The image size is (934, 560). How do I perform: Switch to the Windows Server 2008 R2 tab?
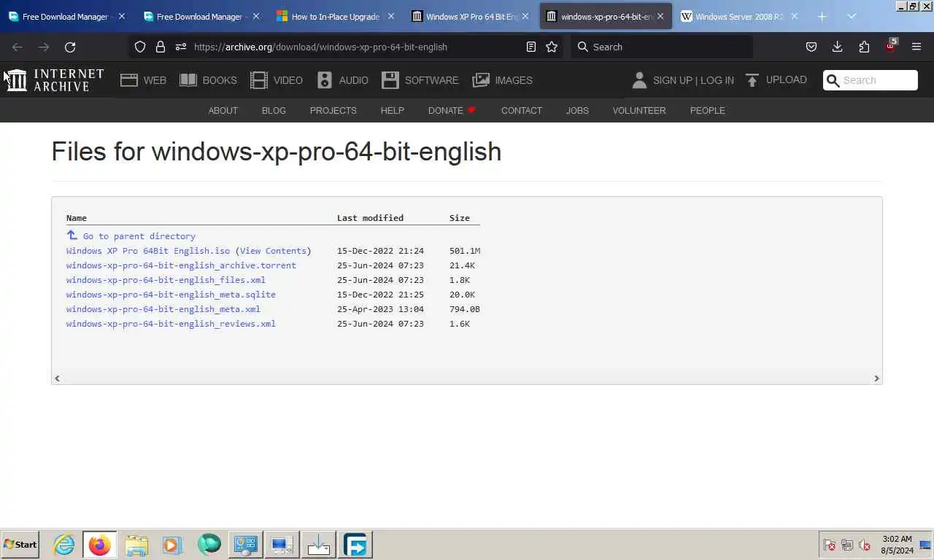click(x=738, y=16)
